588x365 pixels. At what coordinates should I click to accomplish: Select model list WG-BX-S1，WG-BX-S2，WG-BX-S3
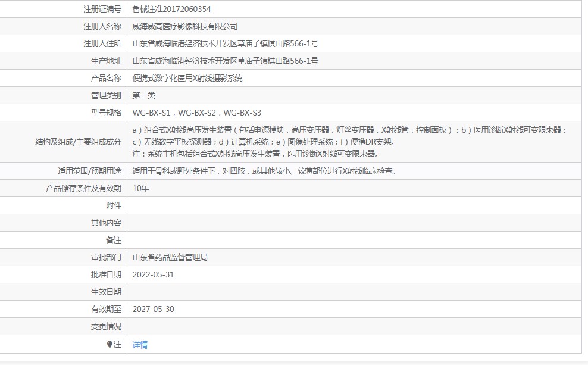point(197,113)
